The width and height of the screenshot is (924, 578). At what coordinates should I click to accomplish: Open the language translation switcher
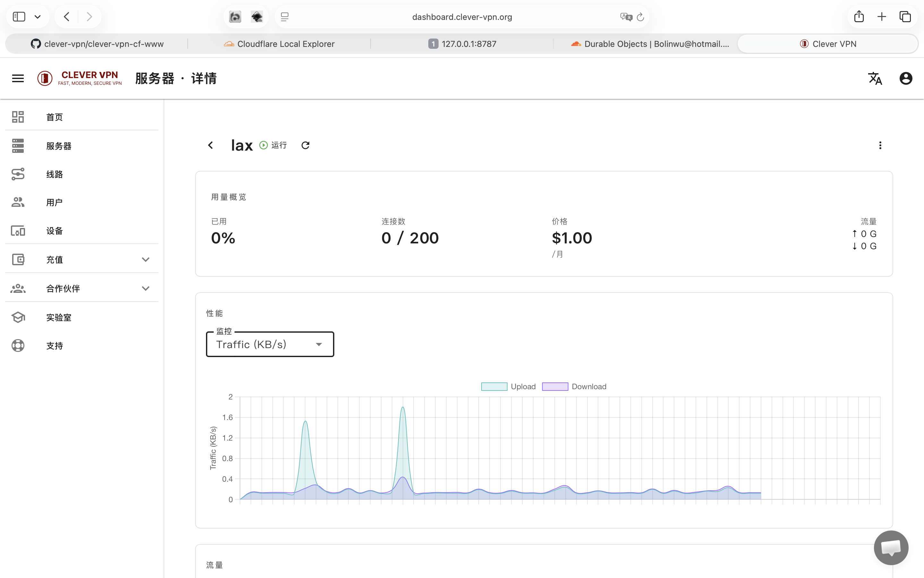tap(875, 78)
